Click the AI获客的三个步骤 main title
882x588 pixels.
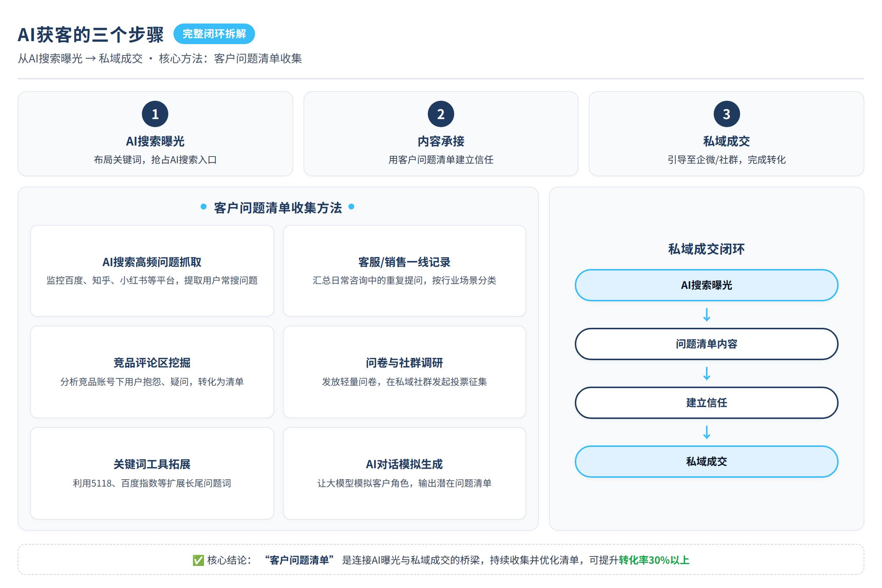click(x=91, y=35)
